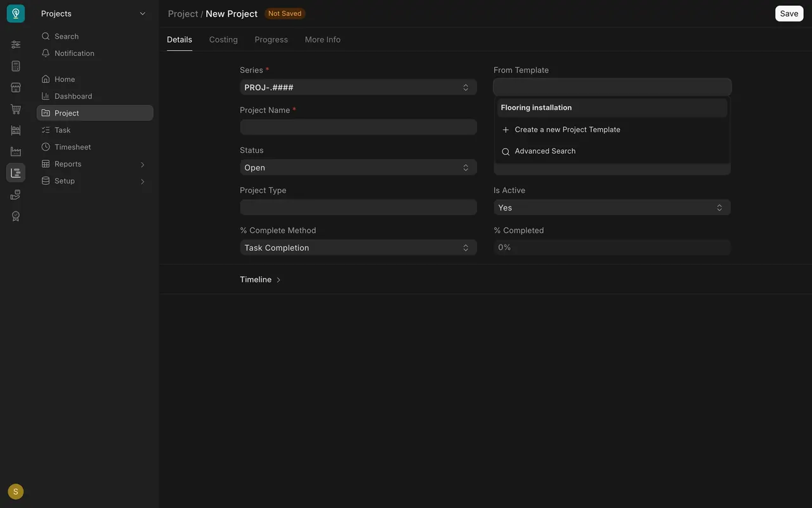Open the hand holding box assets icon
The width and height of the screenshot is (812, 508).
coord(16,194)
